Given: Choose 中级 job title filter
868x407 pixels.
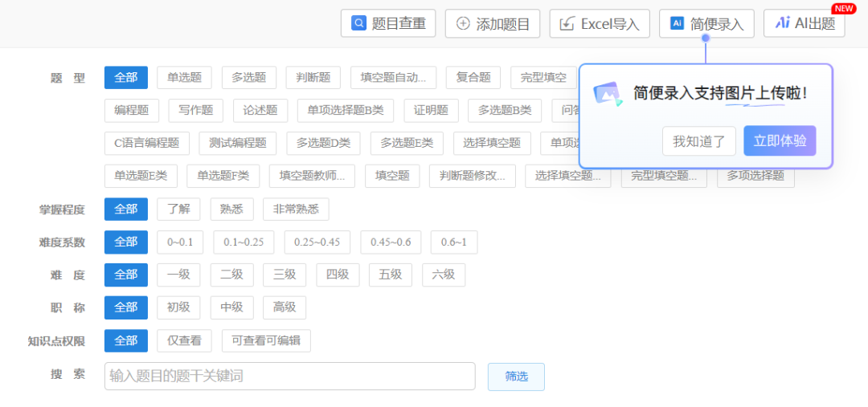Looking at the screenshot, I should tap(231, 307).
